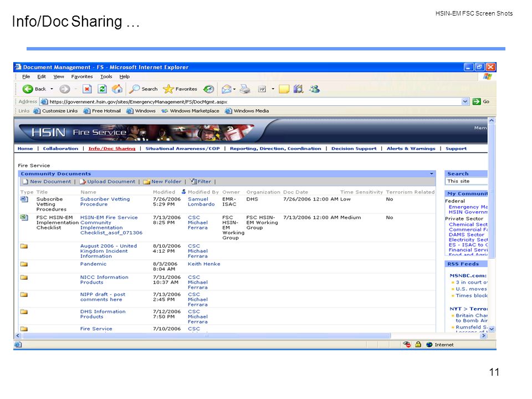Click the Excel icon for the Implementation Checklist
The width and height of the screenshot is (532, 399).
point(24,217)
